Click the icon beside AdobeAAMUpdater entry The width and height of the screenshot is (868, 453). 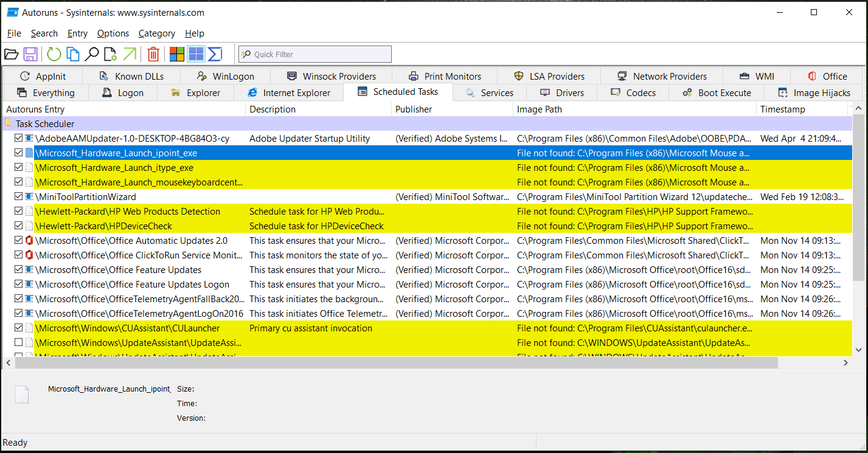point(29,139)
